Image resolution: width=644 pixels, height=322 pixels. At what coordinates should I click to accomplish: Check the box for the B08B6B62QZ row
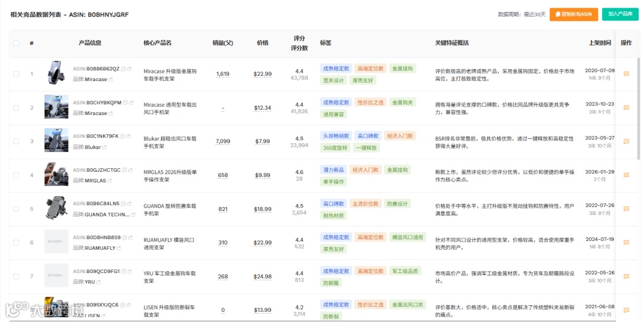[16, 74]
